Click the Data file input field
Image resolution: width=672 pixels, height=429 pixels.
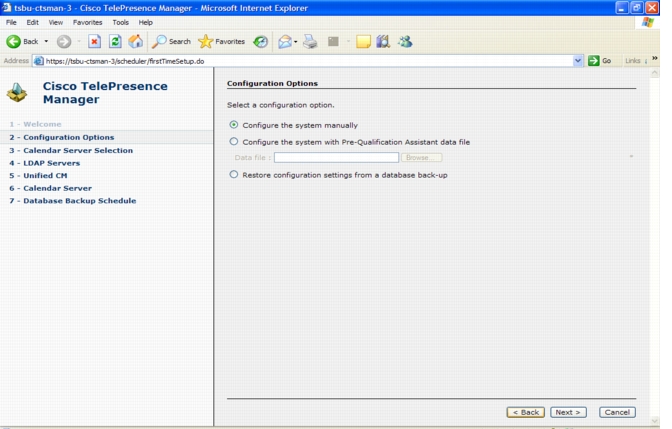click(336, 158)
